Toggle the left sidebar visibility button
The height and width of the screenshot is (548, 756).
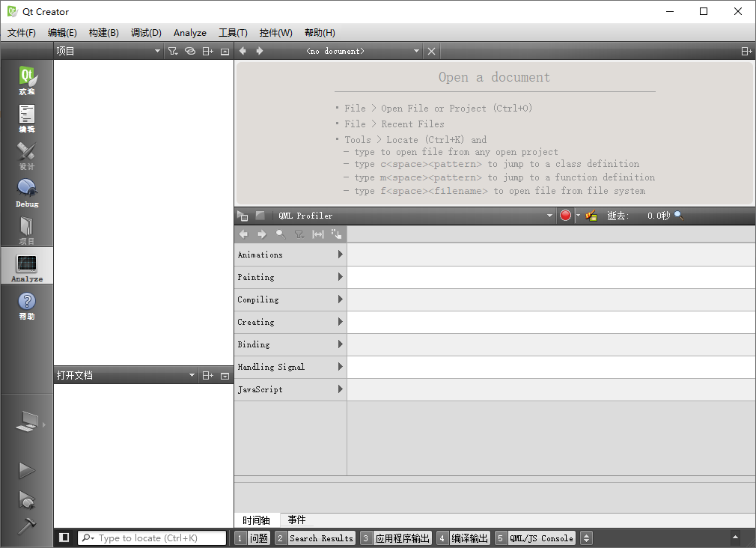click(64, 538)
